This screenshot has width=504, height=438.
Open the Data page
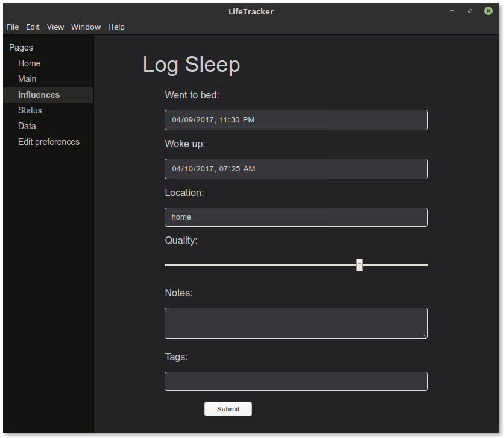click(x=48, y=126)
